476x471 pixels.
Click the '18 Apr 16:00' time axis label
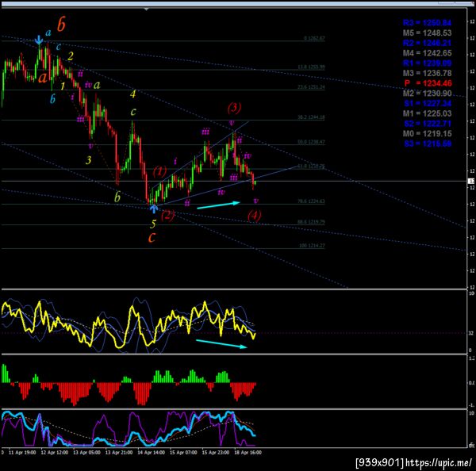(248, 452)
